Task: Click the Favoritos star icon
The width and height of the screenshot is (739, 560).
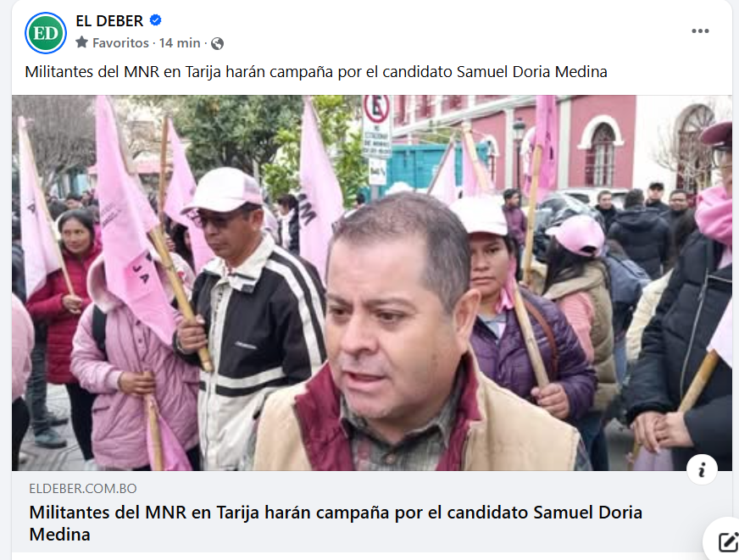Action: (x=81, y=42)
